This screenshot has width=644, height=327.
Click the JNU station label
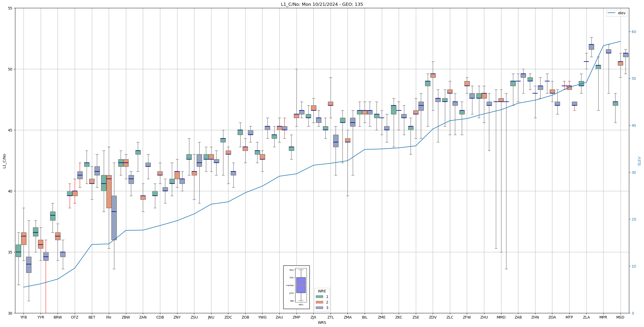(211, 317)
